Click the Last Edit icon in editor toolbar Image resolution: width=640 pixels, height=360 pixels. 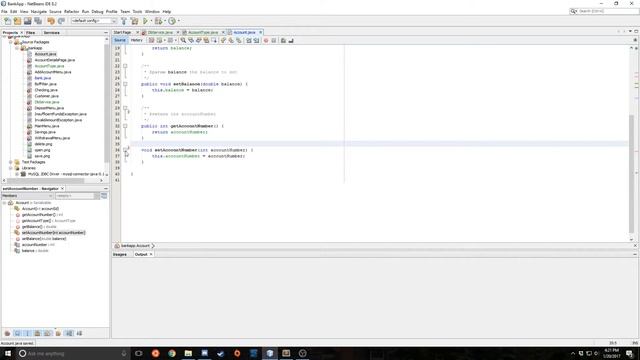(151, 40)
